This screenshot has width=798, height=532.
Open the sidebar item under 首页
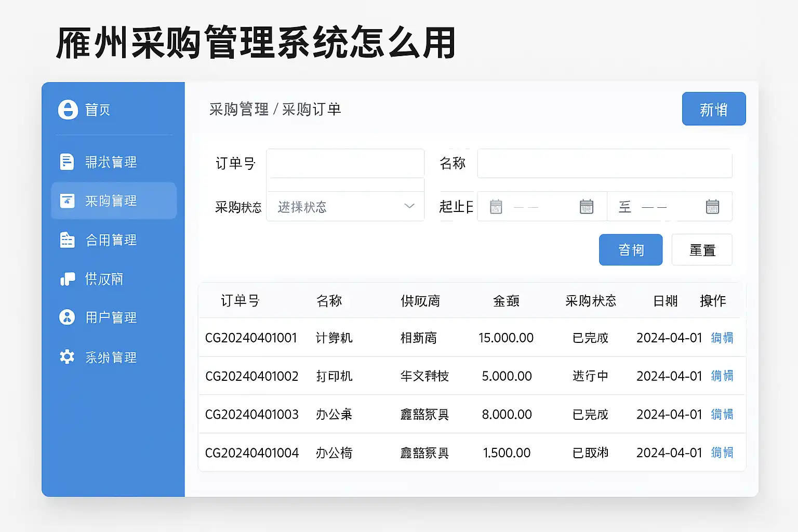pyautogui.click(x=114, y=162)
